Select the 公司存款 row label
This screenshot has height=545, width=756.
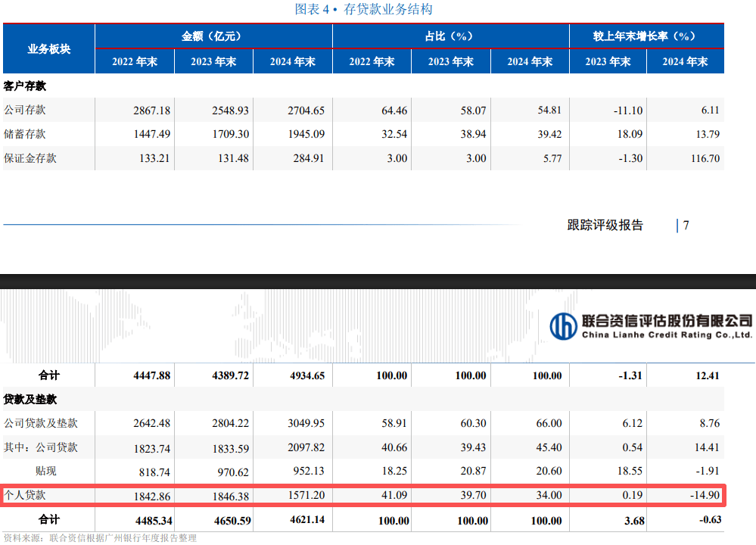pyautogui.click(x=25, y=111)
